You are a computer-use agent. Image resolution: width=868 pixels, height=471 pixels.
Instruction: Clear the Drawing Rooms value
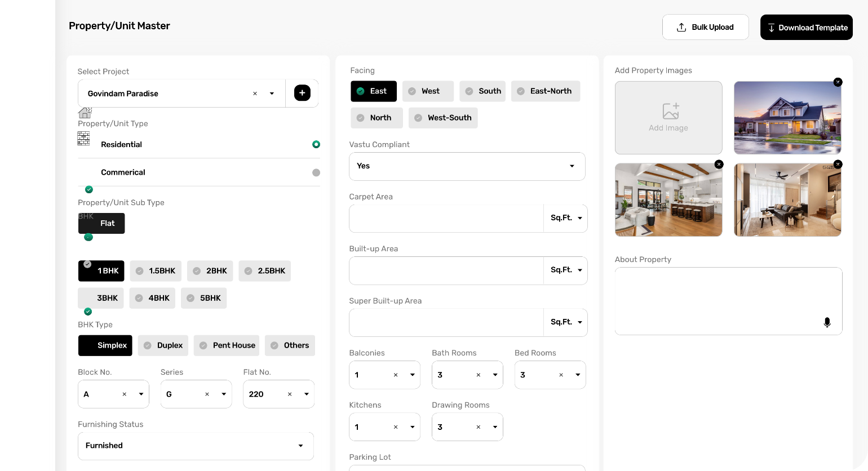479,427
